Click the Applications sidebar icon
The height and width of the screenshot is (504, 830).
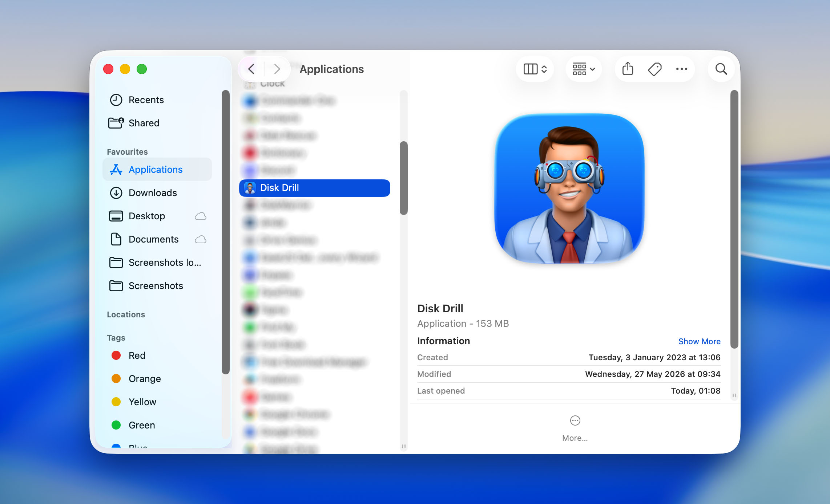[116, 170]
